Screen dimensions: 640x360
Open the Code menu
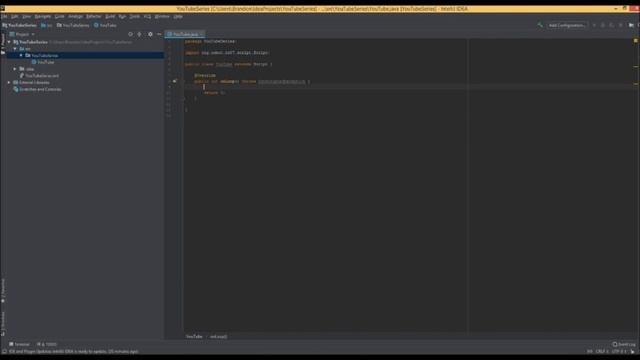(60, 16)
